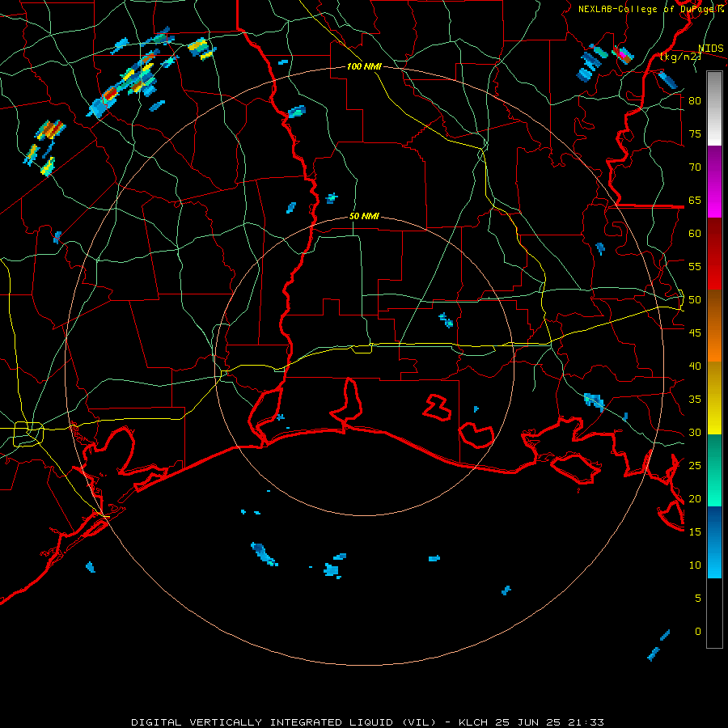Image resolution: width=728 pixels, height=728 pixels.
Task: Click the KLCH station identifier in caption
Action: point(473,722)
